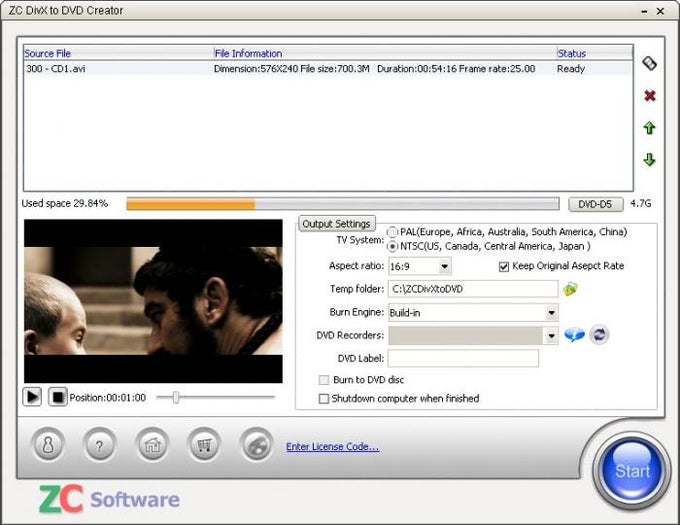Click the blue Start button
This screenshot has height=525, width=680.
631,470
